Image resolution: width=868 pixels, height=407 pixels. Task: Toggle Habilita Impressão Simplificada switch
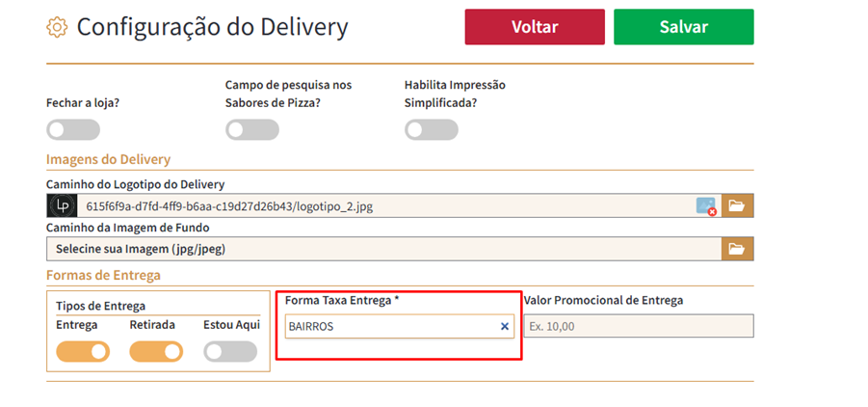pos(431,130)
